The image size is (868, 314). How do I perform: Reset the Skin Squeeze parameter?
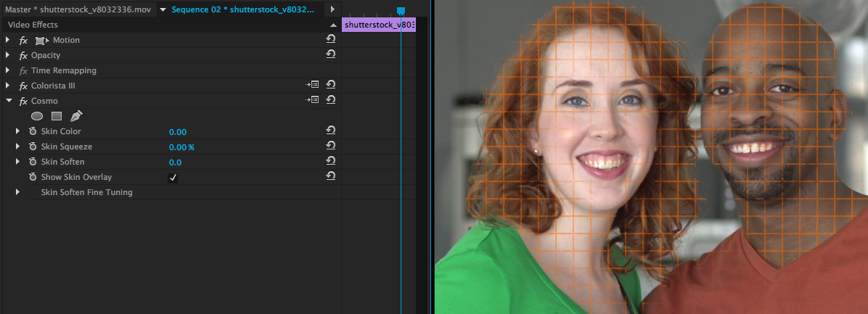tap(330, 145)
